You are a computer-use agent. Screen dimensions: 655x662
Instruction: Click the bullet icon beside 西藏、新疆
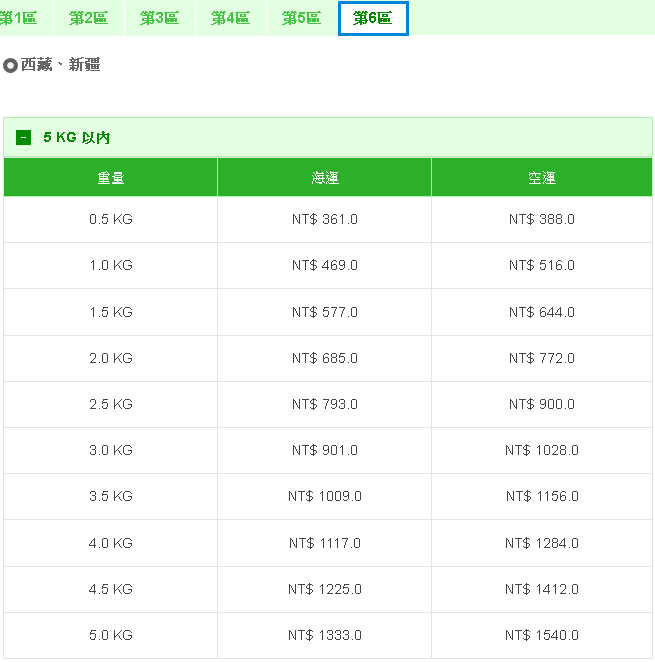(10, 66)
